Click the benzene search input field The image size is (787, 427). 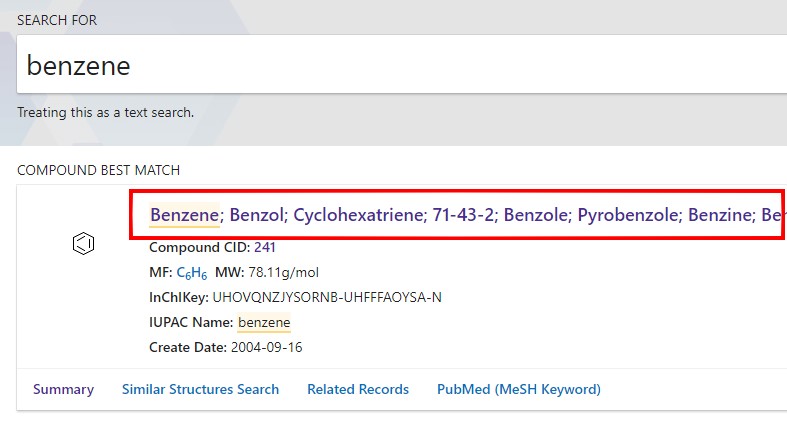[400, 66]
